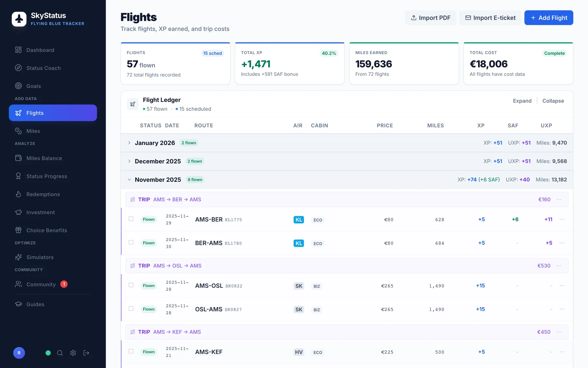Open search from sidebar footer
This screenshot has height=368, width=588.
click(60, 353)
